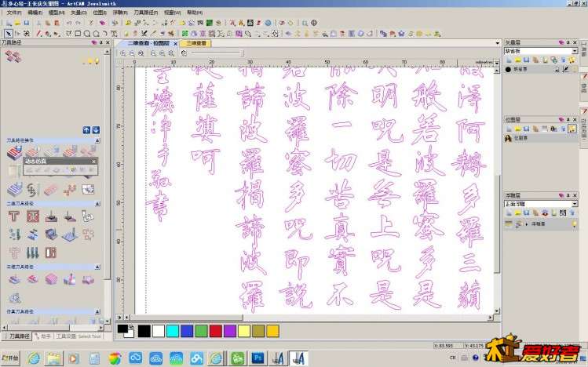Choose the Node Editing tool
This screenshot has height=367, width=588.
pyautogui.click(x=17, y=34)
